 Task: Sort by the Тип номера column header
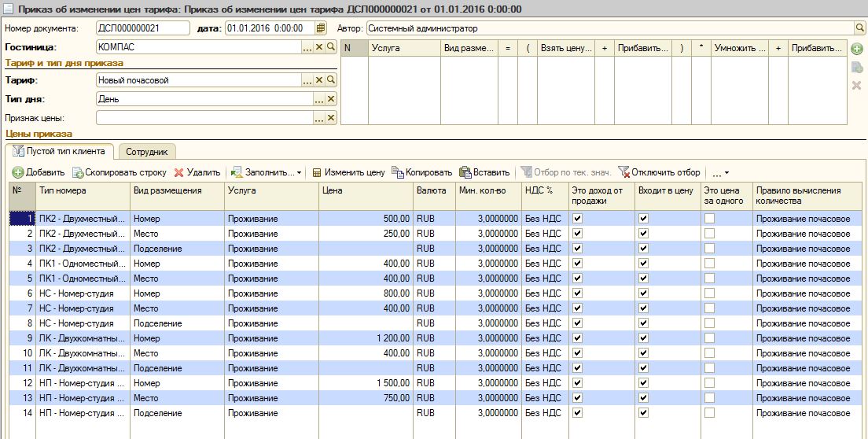coord(83,195)
